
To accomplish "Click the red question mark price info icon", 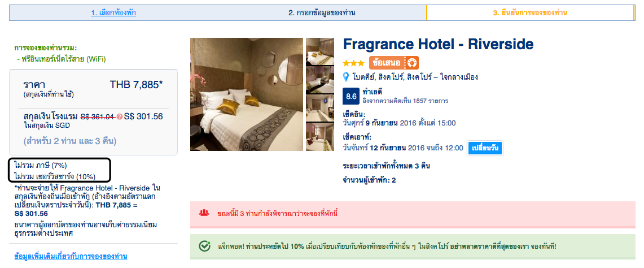I will point(120,117).
